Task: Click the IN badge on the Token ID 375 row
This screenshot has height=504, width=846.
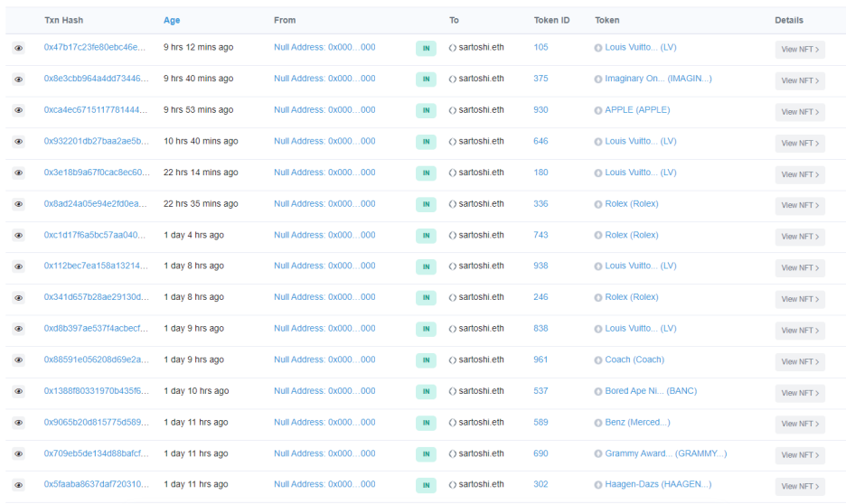Action: click(x=426, y=79)
